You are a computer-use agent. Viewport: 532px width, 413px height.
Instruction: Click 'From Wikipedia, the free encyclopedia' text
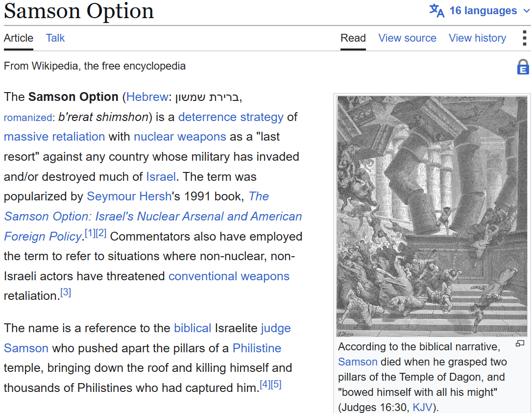pos(95,66)
